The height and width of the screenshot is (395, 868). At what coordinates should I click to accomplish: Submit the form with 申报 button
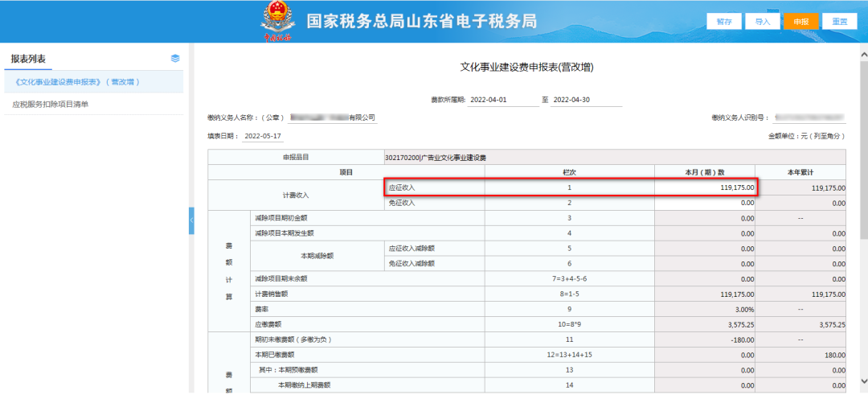point(800,22)
